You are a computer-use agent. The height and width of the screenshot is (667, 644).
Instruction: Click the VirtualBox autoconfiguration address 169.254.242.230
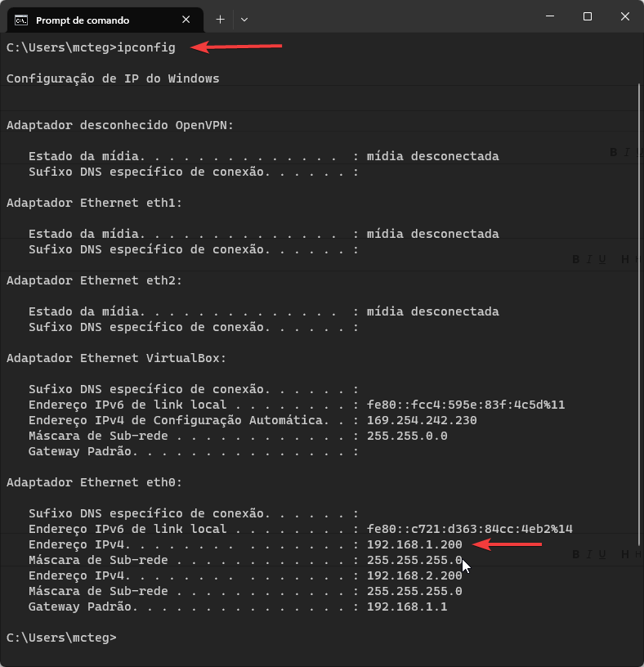(x=422, y=420)
